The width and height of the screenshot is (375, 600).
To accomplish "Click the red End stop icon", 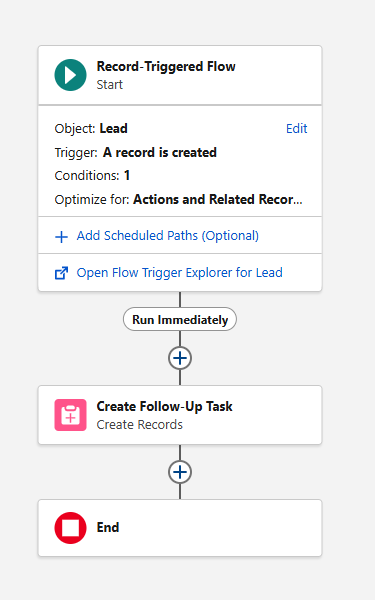I will [70, 528].
